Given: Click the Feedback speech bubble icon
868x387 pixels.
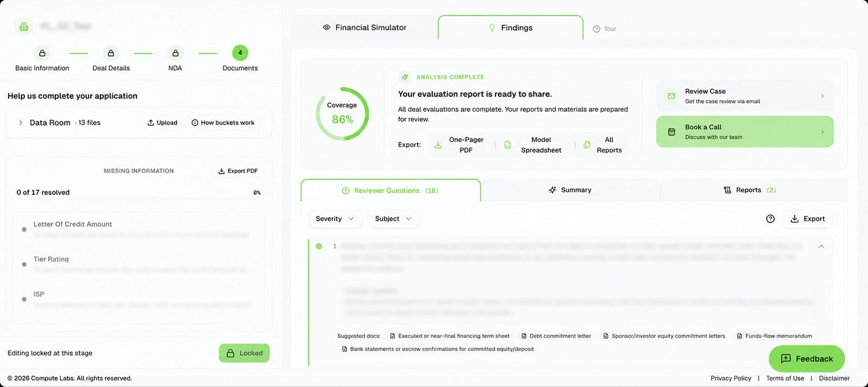Looking at the screenshot, I should pos(786,359).
